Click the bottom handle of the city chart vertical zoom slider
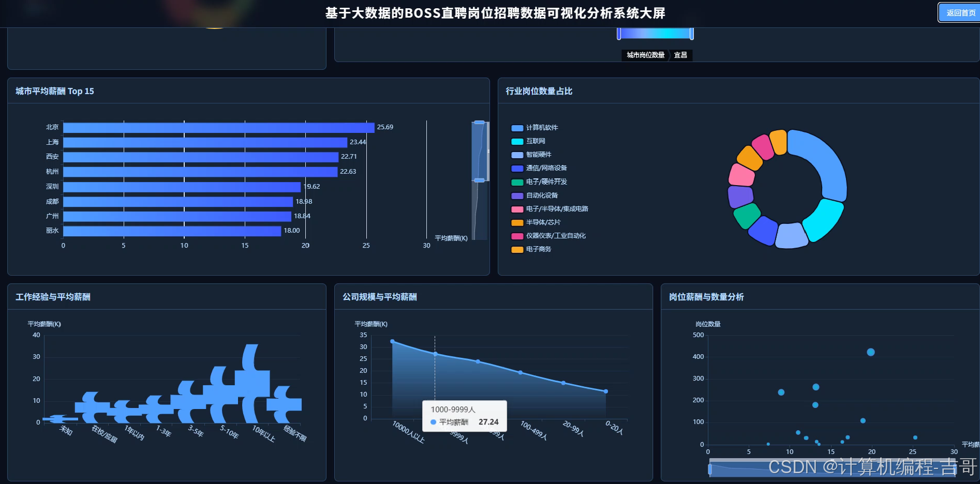 click(479, 180)
